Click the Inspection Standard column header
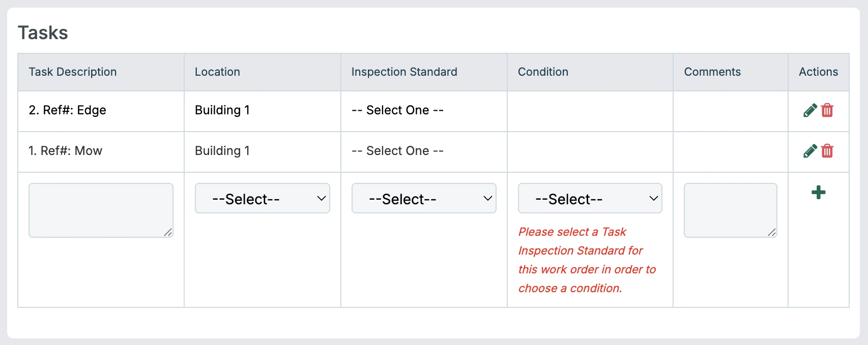The height and width of the screenshot is (345, 868). click(x=404, y=72)
